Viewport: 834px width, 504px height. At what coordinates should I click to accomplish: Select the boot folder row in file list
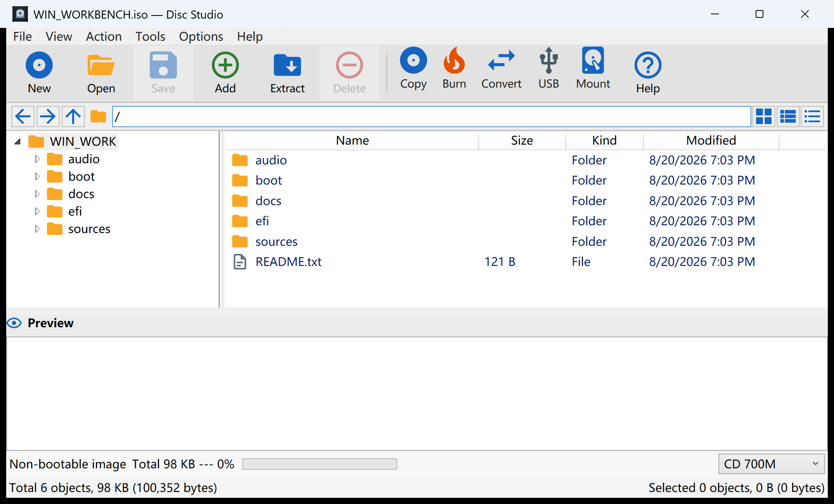click(x=526, y=180)
